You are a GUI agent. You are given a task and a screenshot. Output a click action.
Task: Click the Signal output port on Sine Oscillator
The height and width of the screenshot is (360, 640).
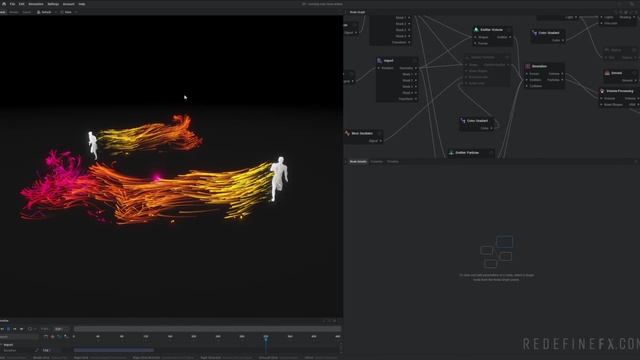(381, 141)
